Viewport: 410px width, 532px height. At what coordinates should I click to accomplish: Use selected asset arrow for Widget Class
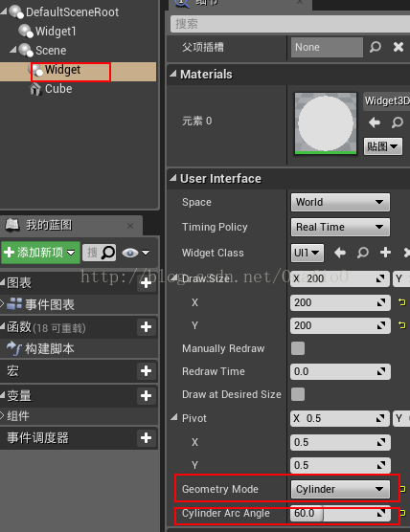[x=340, y=253]
